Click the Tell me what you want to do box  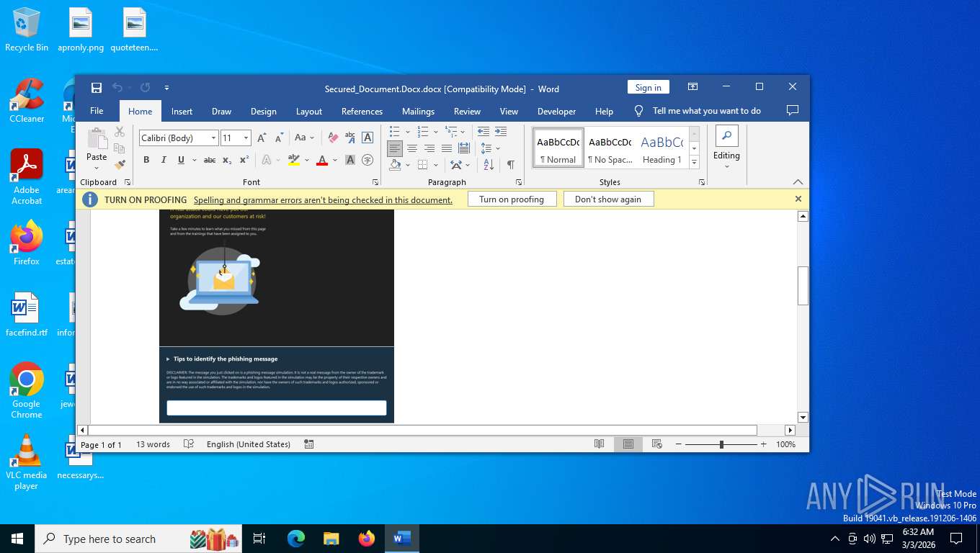707,111
